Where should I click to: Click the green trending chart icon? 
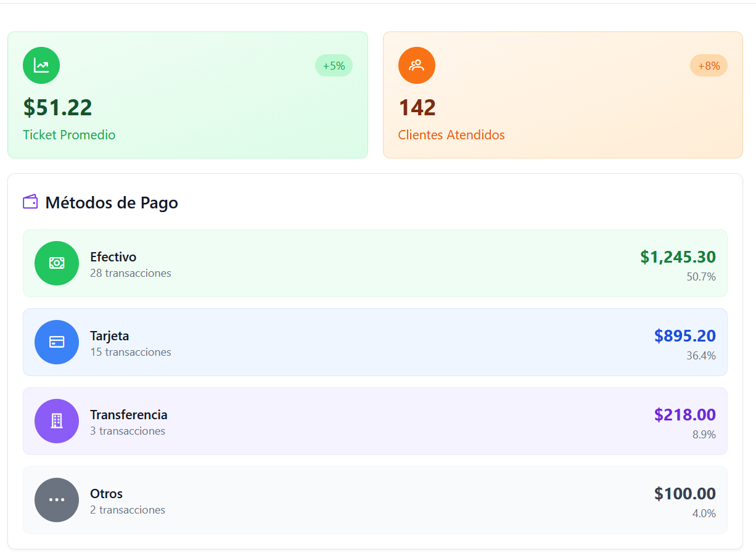(x=41, y=65)
